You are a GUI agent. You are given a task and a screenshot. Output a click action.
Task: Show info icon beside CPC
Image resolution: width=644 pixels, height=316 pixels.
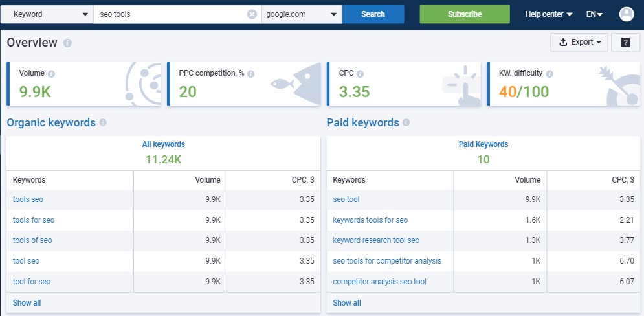[361, 74]
